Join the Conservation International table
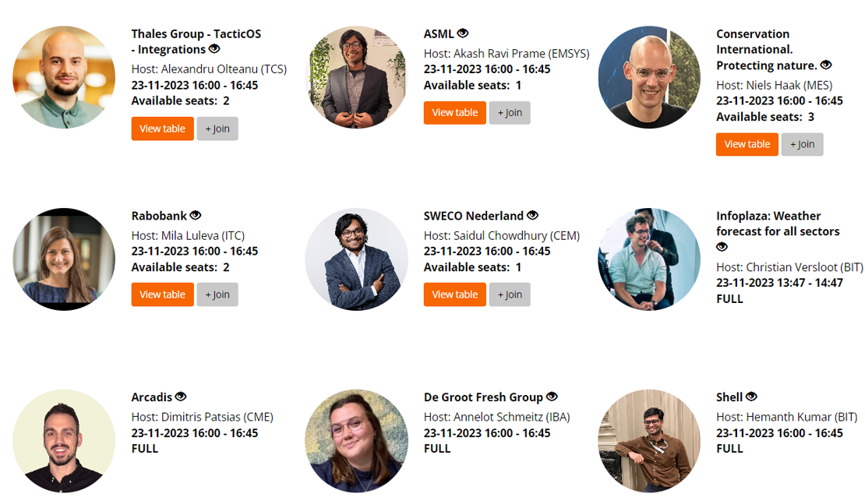This screenshot has height=504, width=865. (x=802, y=144)
